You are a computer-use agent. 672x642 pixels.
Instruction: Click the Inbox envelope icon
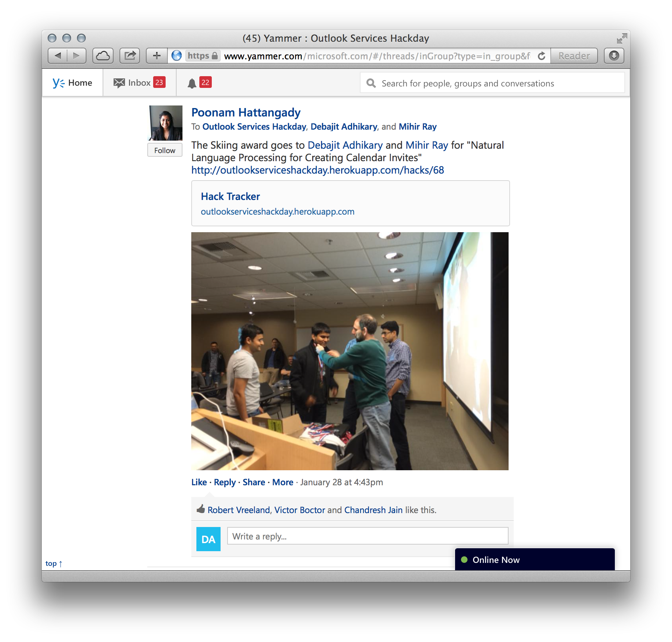(x=119, y=83)
